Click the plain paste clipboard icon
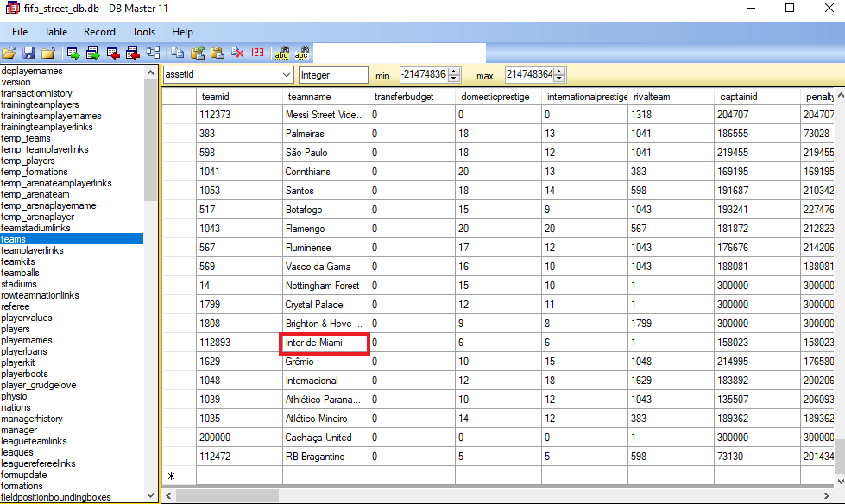 click(x=218, y=53)
